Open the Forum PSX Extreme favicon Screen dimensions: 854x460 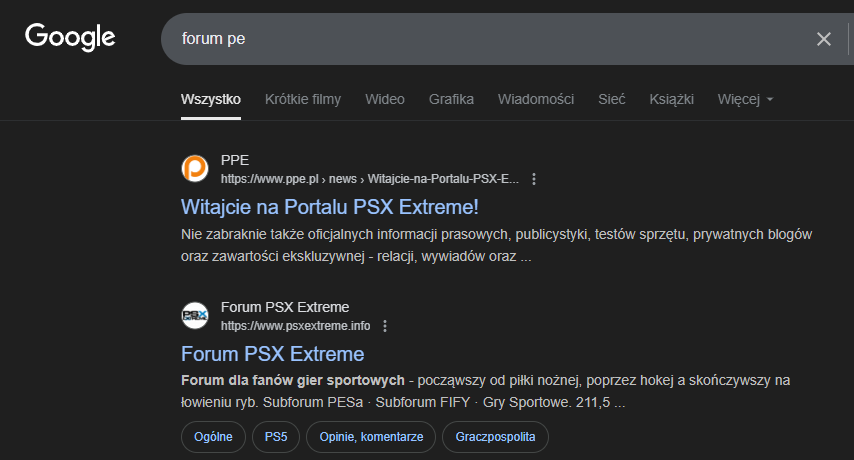194,315
